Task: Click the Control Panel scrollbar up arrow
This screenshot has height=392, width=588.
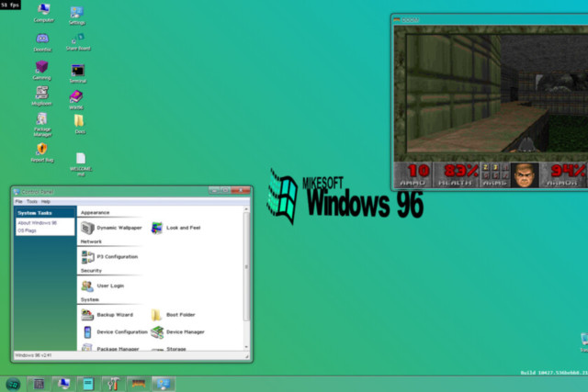Action: click(x=246, y=209)
